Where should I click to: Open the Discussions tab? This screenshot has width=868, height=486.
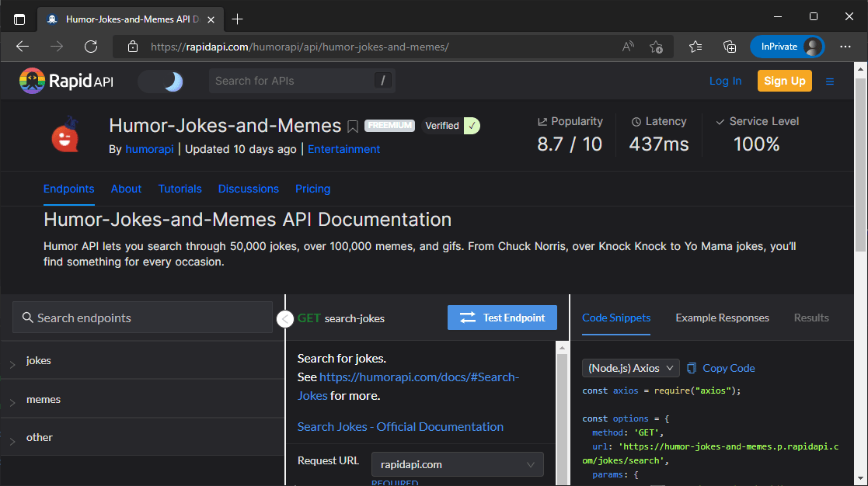[x=249, y=189]
